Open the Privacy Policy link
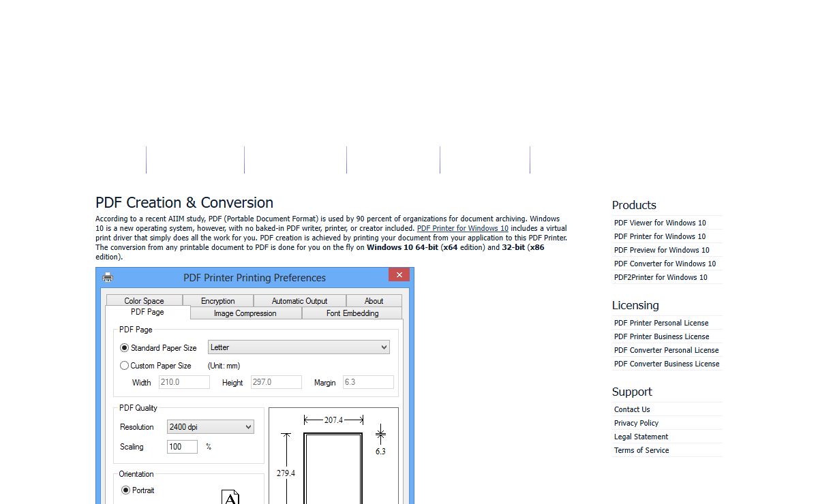The image size is (818, 504). click(636, 423)
